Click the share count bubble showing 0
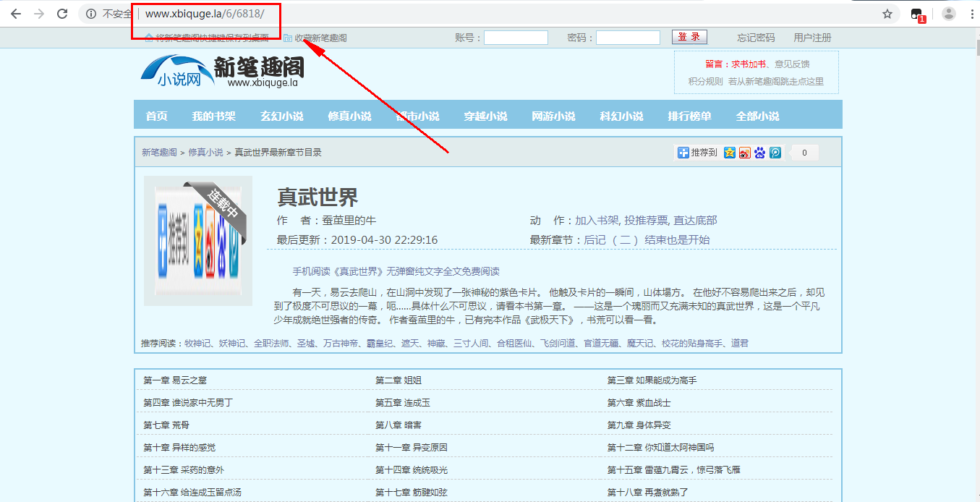 coord(803,153)
